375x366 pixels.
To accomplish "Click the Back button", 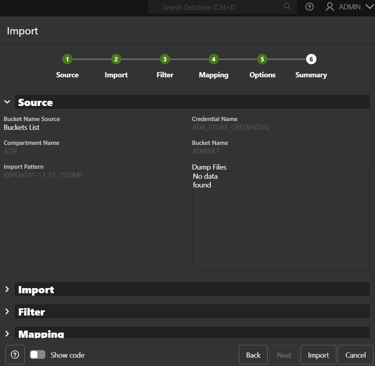I will (x=253, y=355).
